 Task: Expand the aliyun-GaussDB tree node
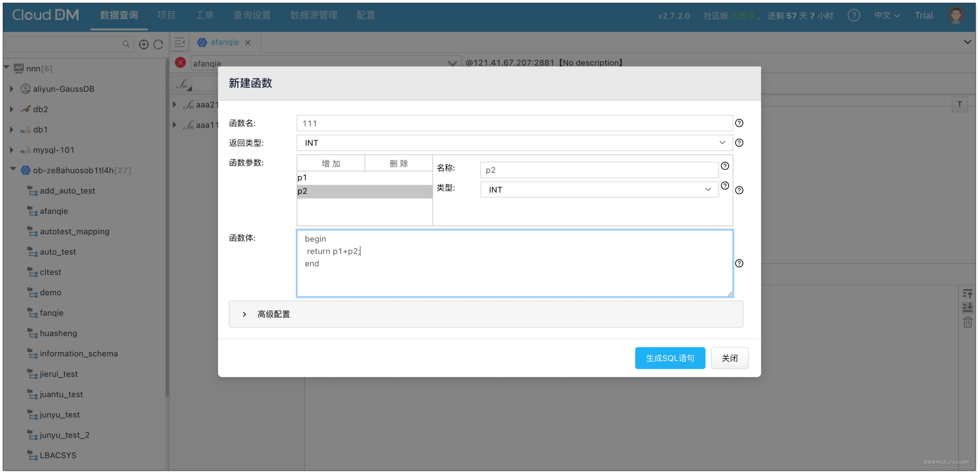12,89
